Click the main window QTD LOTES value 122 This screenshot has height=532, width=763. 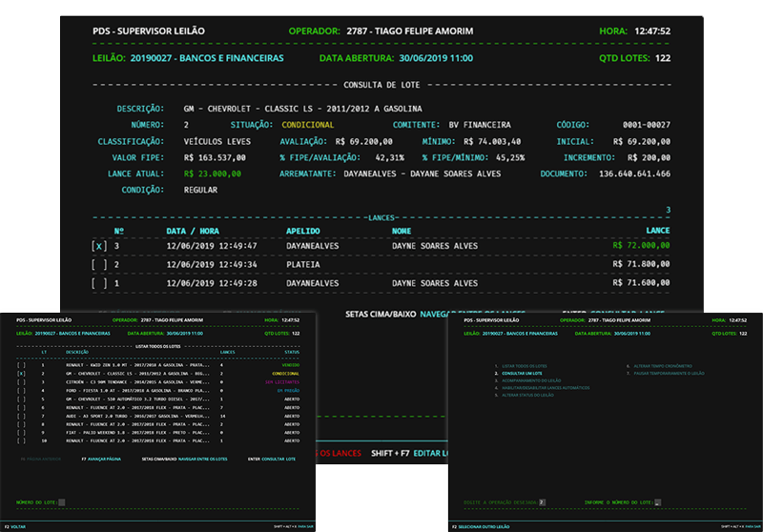(x=663, y=58)
